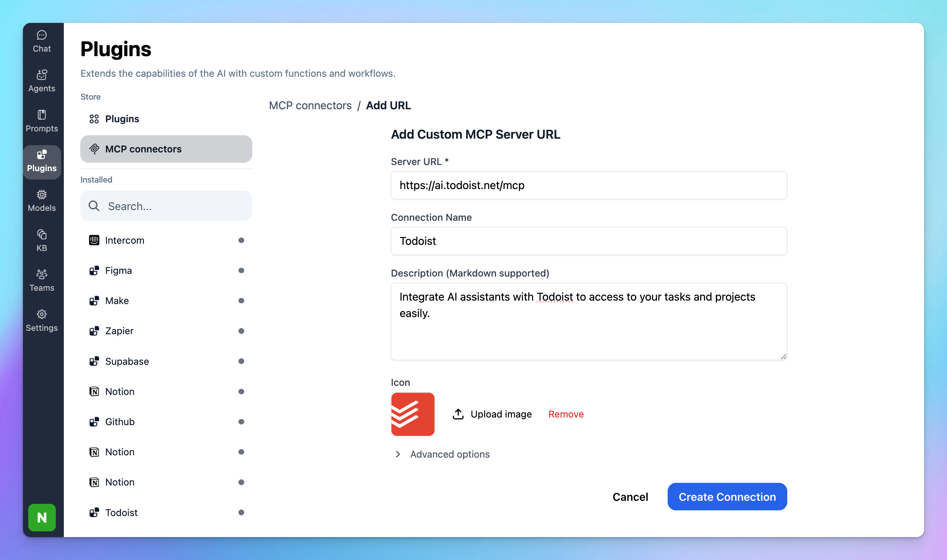This screenshot has width=947, height=560.
Task: Toggle Intercom connector status dot
Action: coord(241,240)
